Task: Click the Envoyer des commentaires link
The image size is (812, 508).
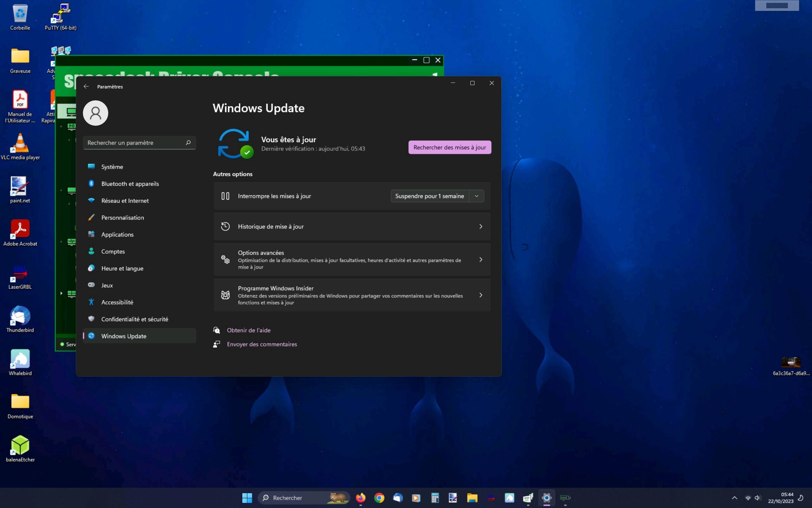Action: point(262,344)
